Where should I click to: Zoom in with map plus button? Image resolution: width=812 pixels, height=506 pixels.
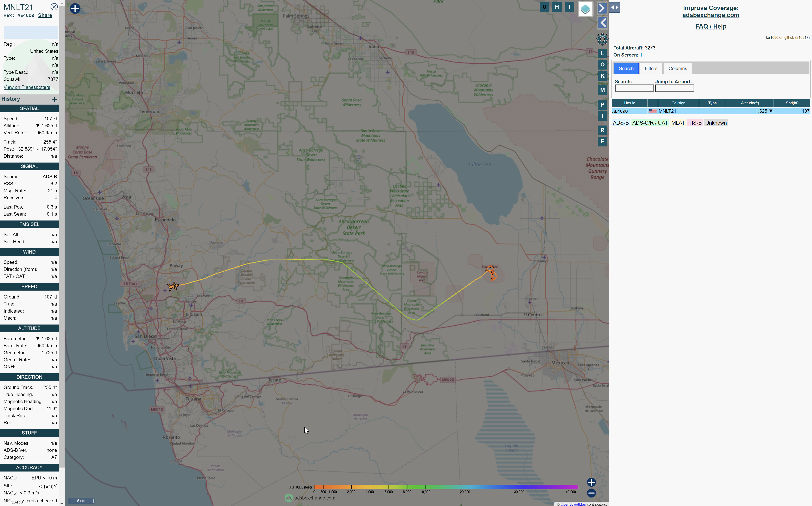coord(591,482)
